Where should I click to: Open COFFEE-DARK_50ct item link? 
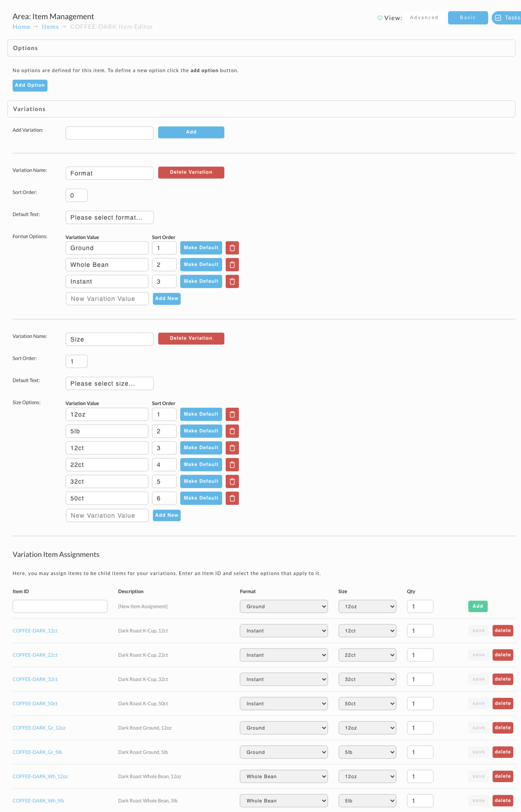(x=35, y=704)
